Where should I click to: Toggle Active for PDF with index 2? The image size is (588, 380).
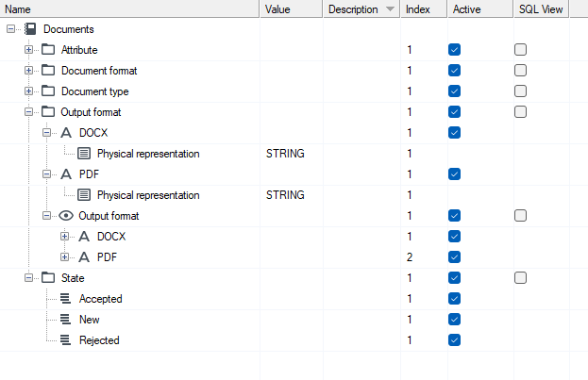[x=454, y=257]
